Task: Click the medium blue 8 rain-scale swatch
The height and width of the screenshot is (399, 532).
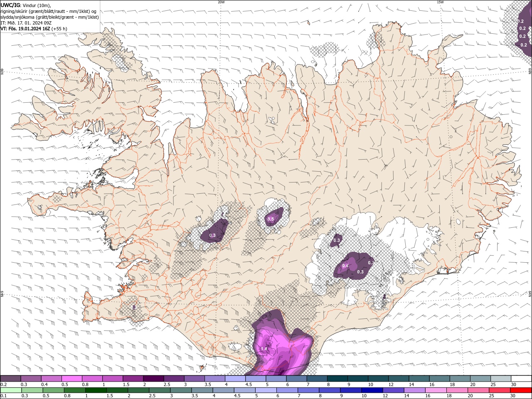Action: click(x=330, y=390)
